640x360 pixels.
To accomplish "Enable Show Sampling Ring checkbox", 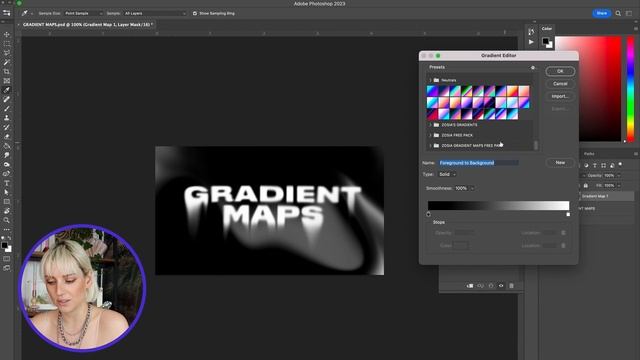I will (x=195, y=13).
